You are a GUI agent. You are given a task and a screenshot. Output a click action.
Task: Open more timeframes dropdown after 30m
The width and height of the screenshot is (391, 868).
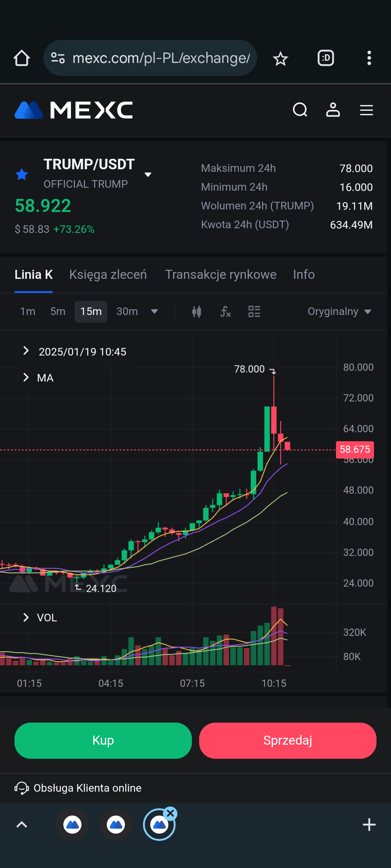(x=154, y=312)
